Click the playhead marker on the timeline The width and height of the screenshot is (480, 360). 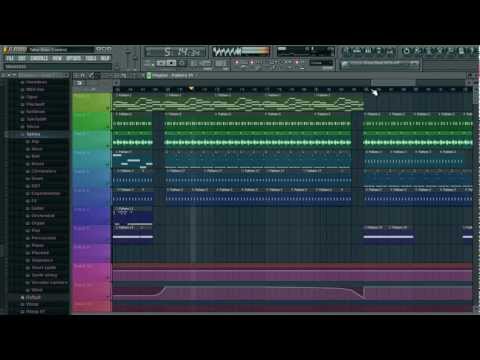(191, 88)
